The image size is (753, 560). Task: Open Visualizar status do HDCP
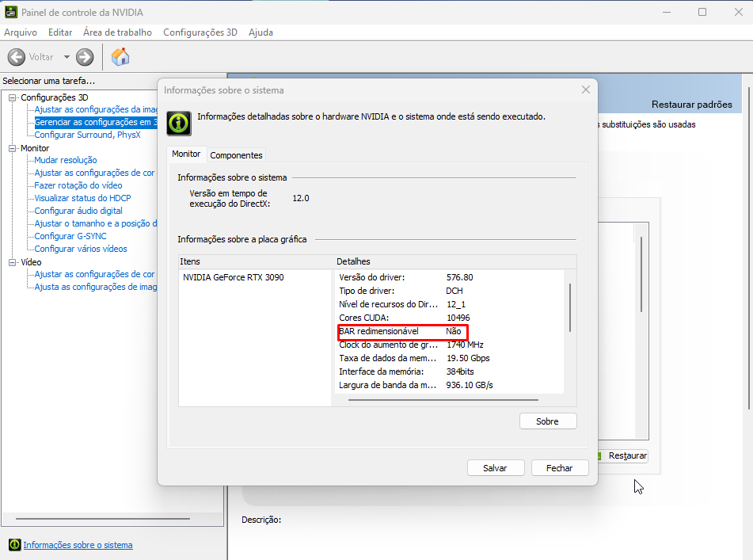[x=82, y=198]
